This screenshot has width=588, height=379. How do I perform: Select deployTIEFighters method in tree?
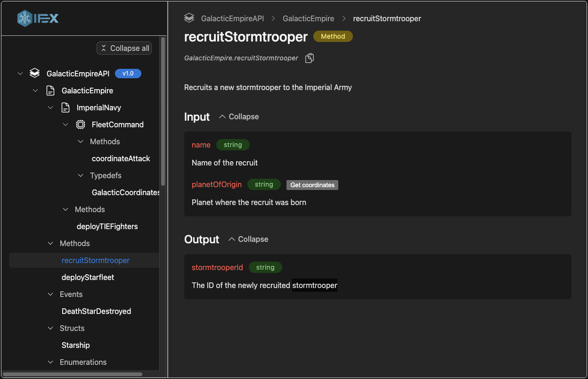tap(107, 226)
